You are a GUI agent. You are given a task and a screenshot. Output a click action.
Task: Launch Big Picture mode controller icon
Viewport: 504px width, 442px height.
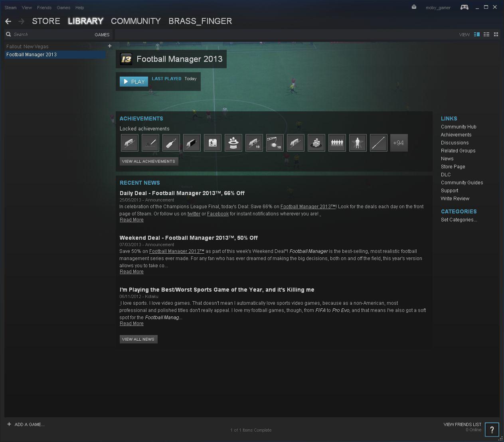click(x=464, y=7)
